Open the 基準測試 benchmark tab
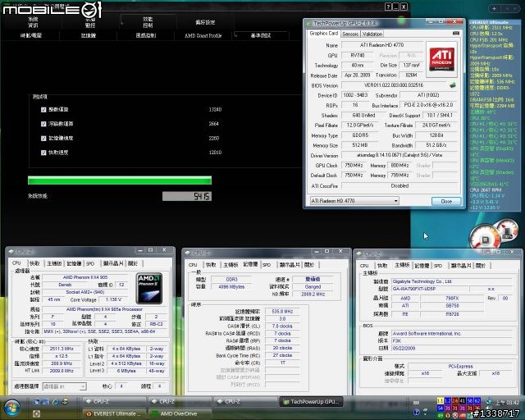The width and height of the screenshot is (525, 420). pyautogui.click(x=261, y=35)
